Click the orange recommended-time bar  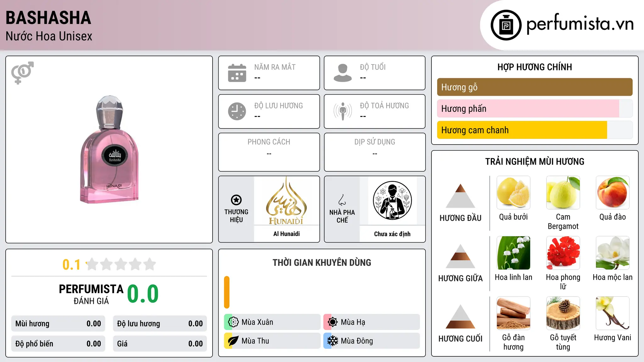[227, 292]
